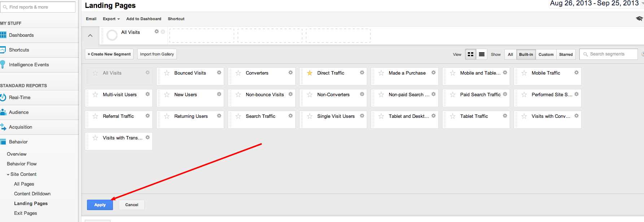The height and width of the screenshot is (222, 644).
Task: Click the Intelligence Events lightbulb icon
Action: tap(3, 65)
